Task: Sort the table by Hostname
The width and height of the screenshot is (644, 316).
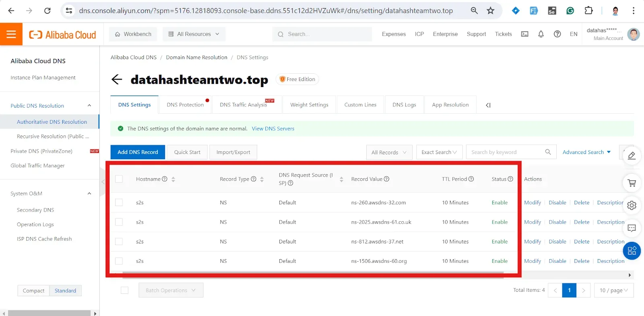Action: [x=173, y=179]
